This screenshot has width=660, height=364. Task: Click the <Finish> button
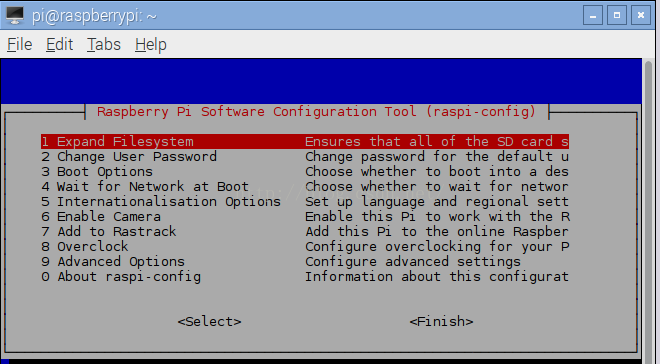click(x=441, y=321)
